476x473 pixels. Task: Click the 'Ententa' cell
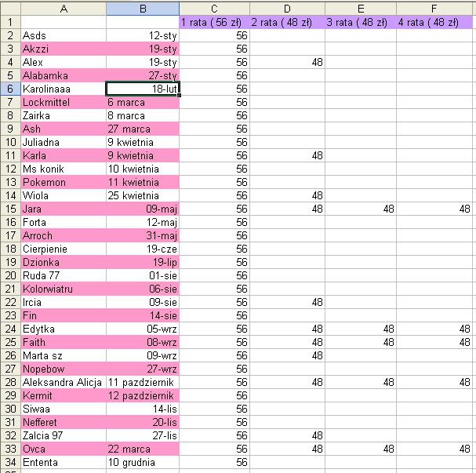tap(64, 462)
